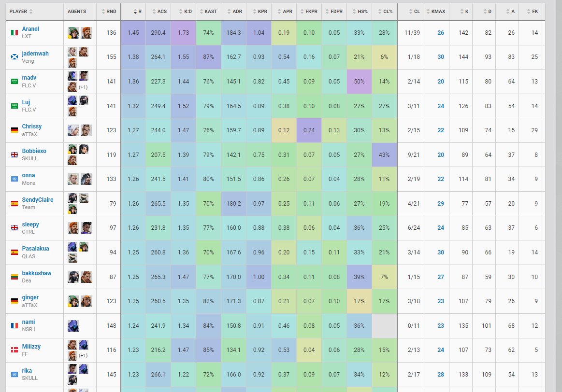Open Bobbiexo player profile

click(34, 151)
